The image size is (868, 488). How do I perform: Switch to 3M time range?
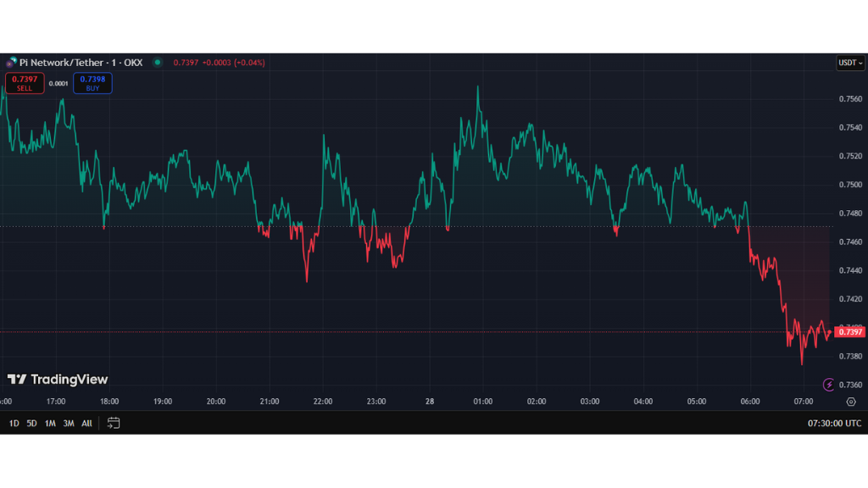coord(69,423)
